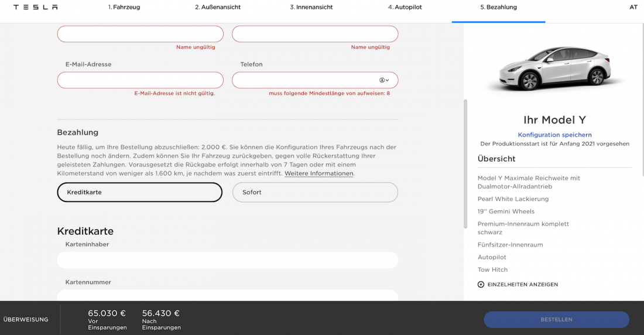Click the Bestellen button
This screenshot has width=644, height=335.
[557, 319]
